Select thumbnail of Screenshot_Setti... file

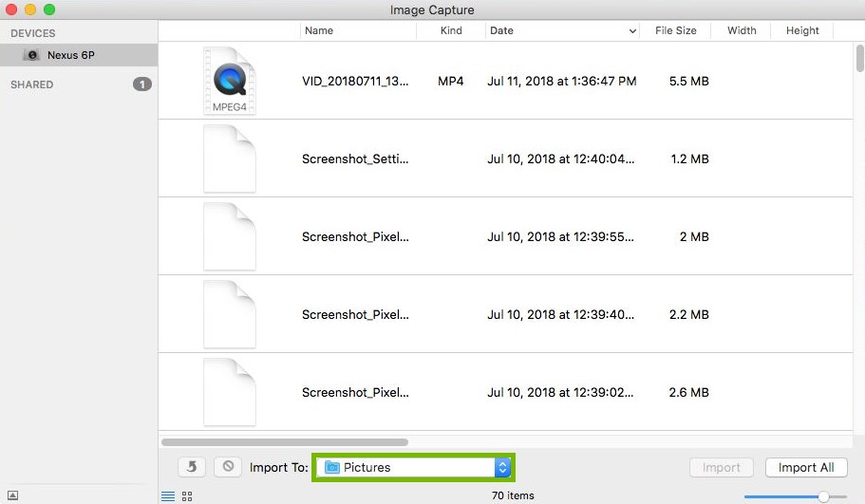(x=230, y=159)
